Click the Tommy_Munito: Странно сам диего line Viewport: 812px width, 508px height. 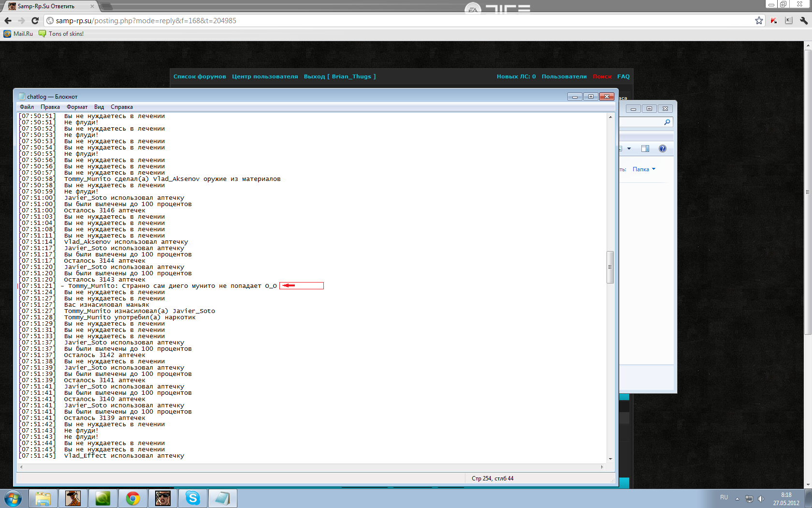147,286
